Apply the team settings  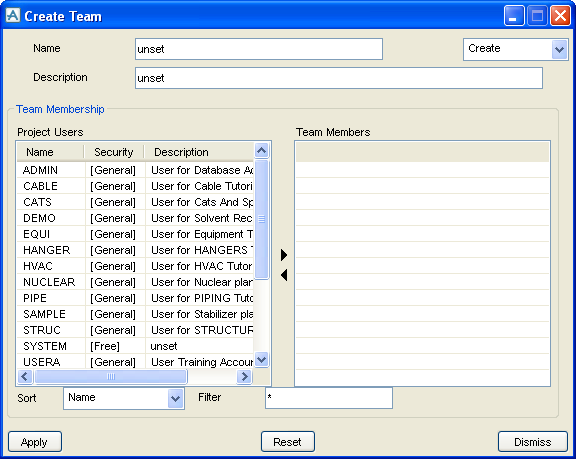[35, 442]
